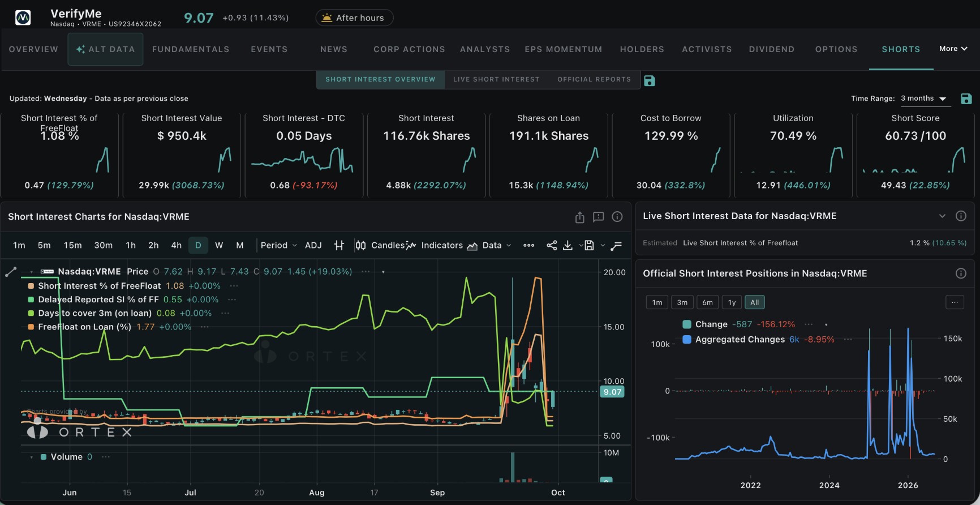Share the Short Interest Charts panel
This screenshot has width=980, height=505.
pos(579,217)
